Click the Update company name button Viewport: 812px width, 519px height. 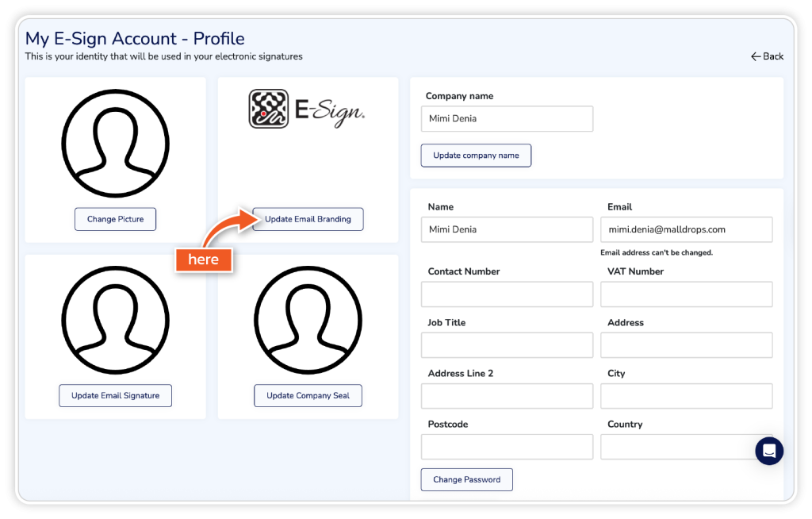(476, 156)
